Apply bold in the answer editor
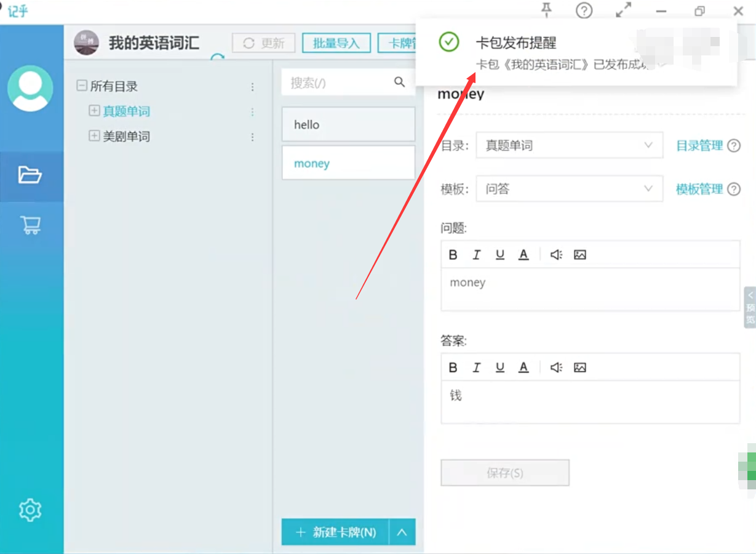Screen dimensions: 756x554 click(453, 367)
